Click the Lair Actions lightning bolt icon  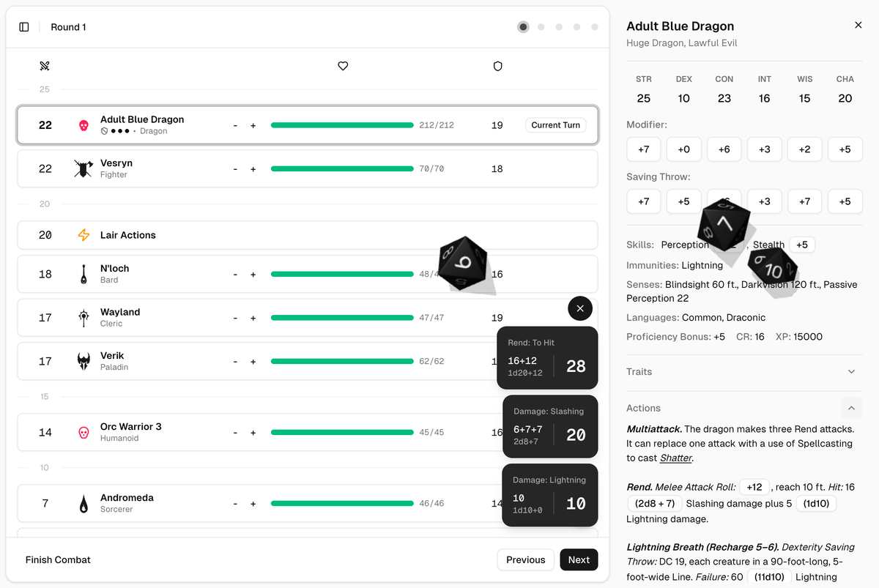pos(84,235)
